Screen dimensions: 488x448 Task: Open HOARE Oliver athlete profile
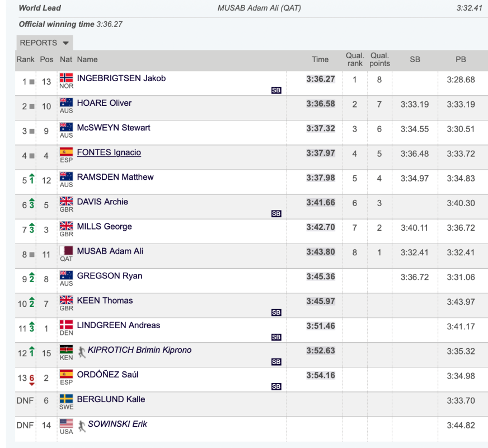[x=104, y=102]
